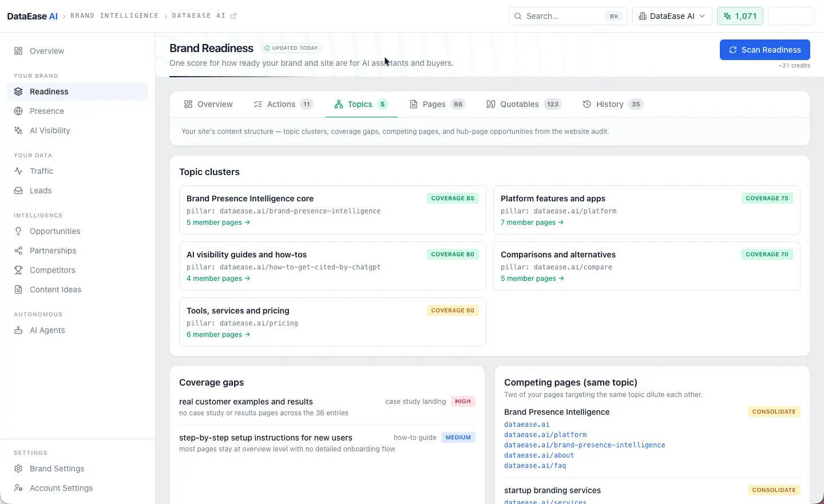Screen dimensions: 824x504
Task: Switch to the Overview tab in Readiness
Action: click(x=208, y=104)
